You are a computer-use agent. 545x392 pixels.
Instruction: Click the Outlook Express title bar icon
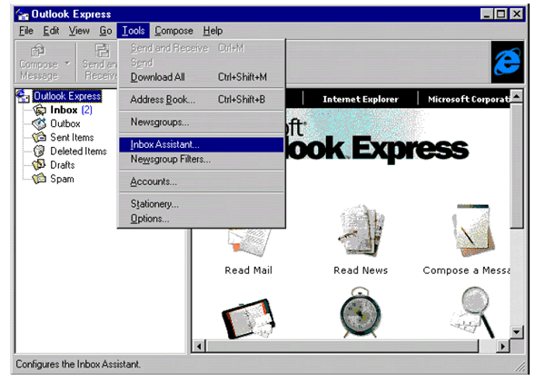[23, 15]
